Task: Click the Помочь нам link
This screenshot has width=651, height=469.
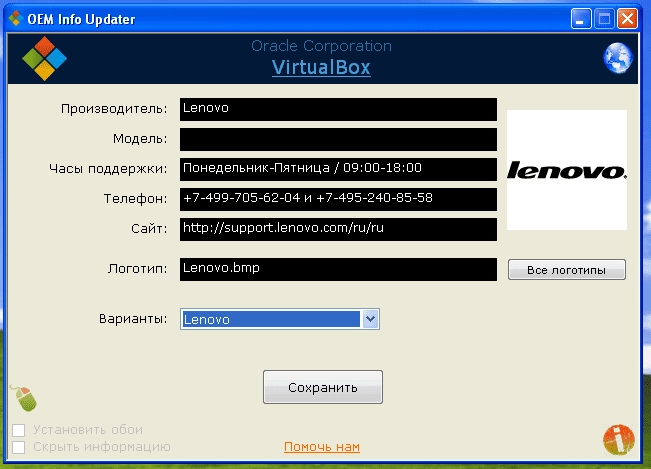Action: (322, 447)
